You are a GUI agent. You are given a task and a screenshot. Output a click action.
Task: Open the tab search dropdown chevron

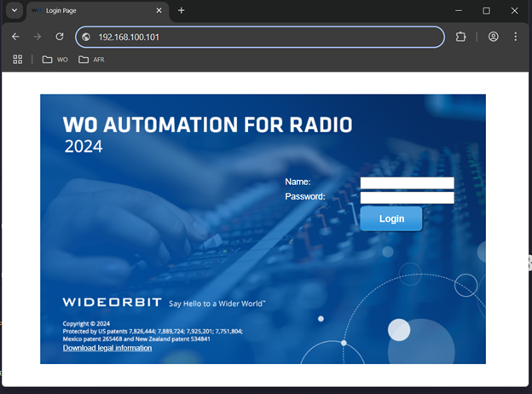pyautogui.click(x=14, y=10)
